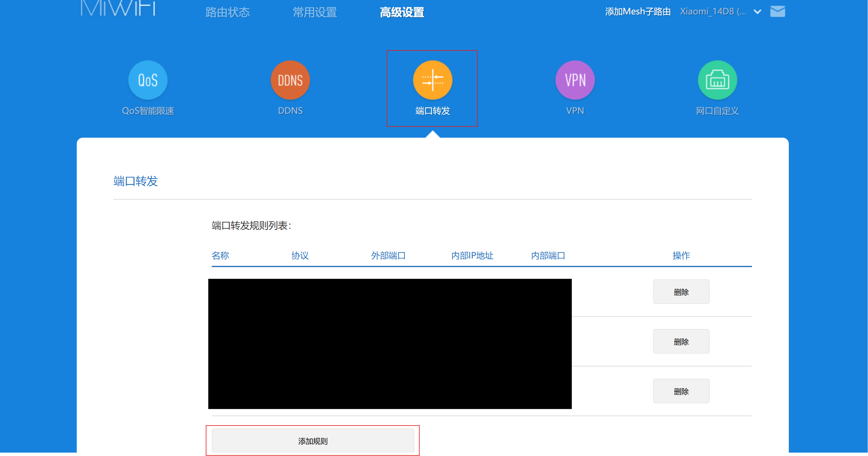The height and width of the screenshot is (456, 868).
Task: Click 添加Mesh子路由 link
Action: coord(637,12)
